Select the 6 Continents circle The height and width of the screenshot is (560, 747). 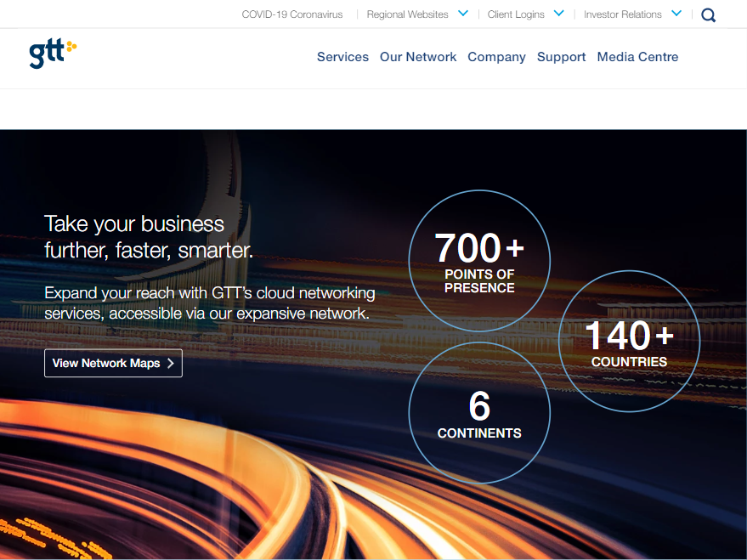pyautogui.click(x=480, y=413)
